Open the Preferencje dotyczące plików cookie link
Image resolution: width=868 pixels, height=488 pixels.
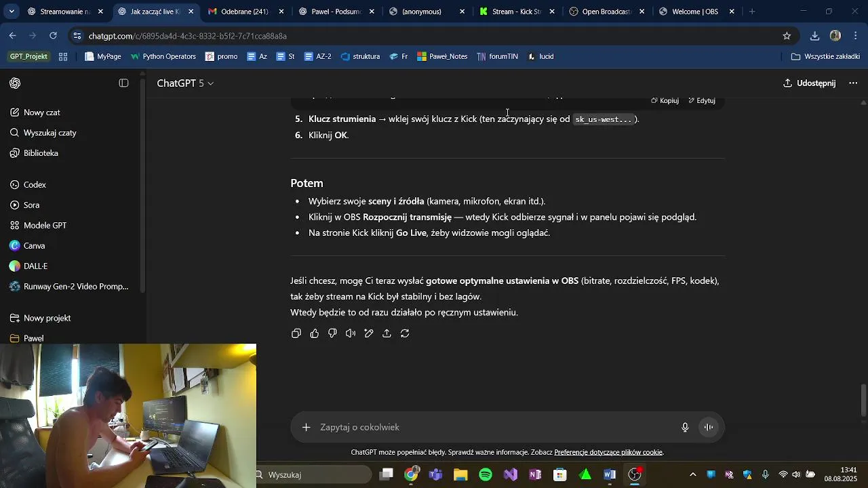click(x=608, y=452)
